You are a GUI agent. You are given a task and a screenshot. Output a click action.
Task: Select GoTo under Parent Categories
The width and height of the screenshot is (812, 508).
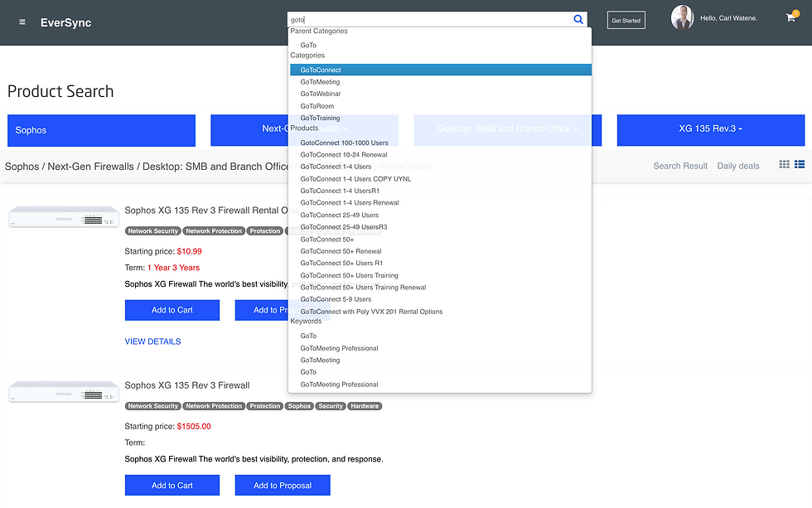(x=308, y=45)
